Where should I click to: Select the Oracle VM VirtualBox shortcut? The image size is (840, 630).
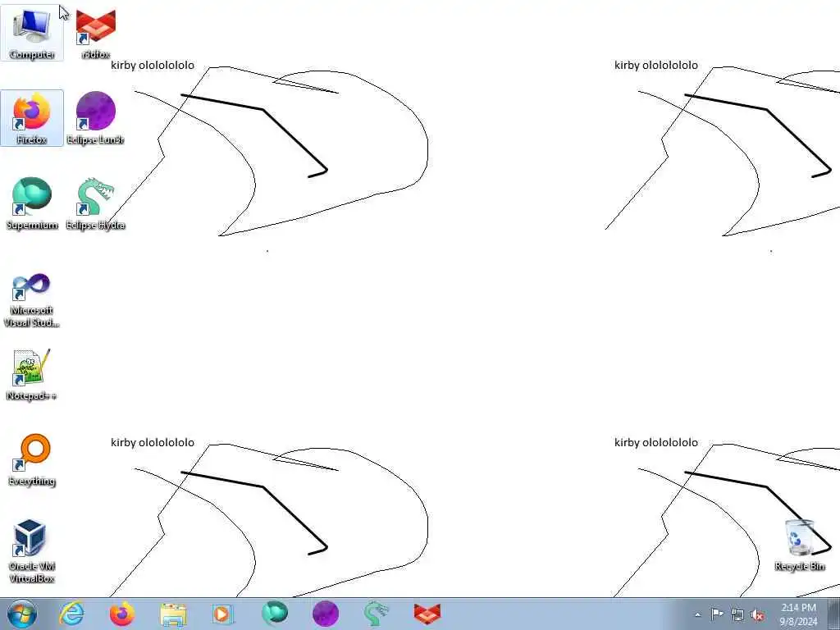pyautogui.click(x=32, y=550)
